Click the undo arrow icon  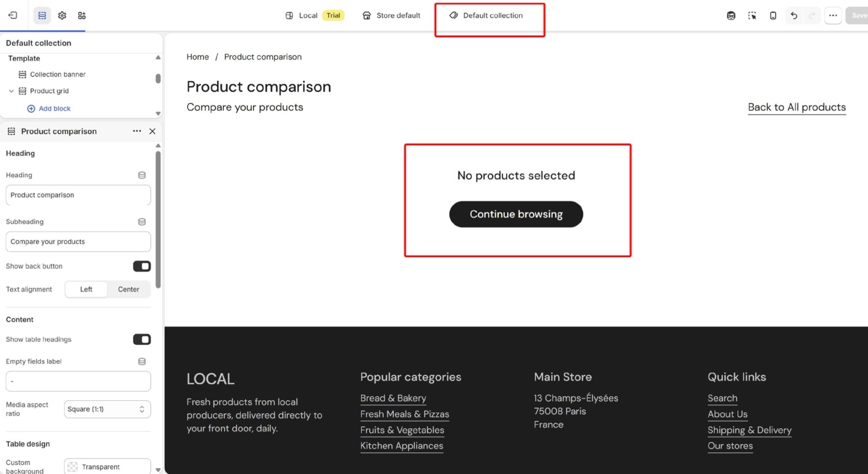click(x=794, y=15)
